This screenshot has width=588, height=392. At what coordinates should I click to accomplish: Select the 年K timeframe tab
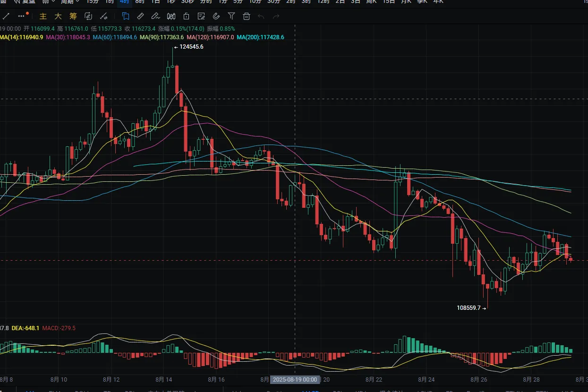(x=438, y=1)
